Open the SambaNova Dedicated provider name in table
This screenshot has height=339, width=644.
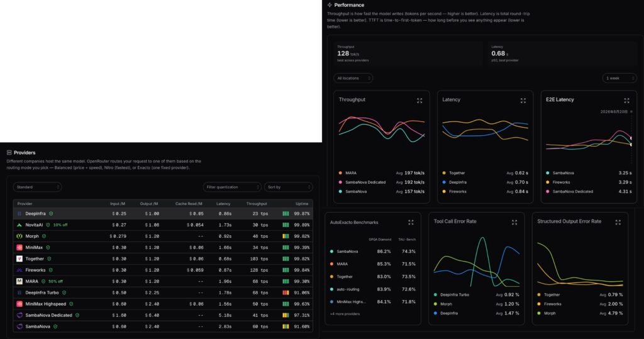click(x=48, y=315)
